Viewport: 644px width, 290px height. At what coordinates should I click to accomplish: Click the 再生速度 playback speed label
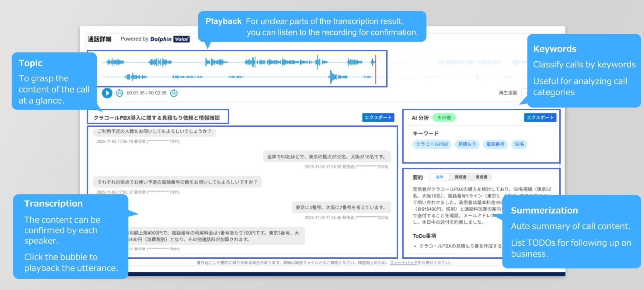pos(508,93)
